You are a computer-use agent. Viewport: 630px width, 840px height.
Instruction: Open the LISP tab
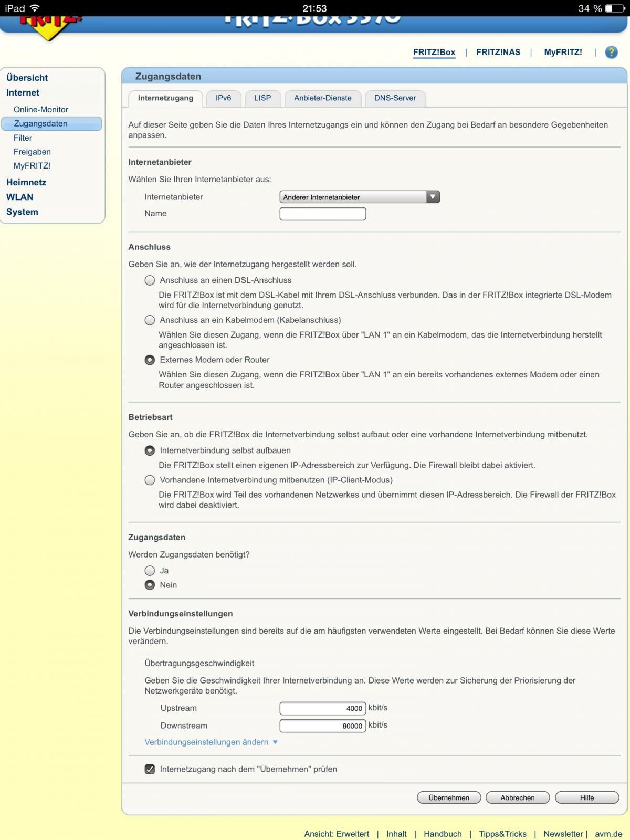(x=262, y=98)
